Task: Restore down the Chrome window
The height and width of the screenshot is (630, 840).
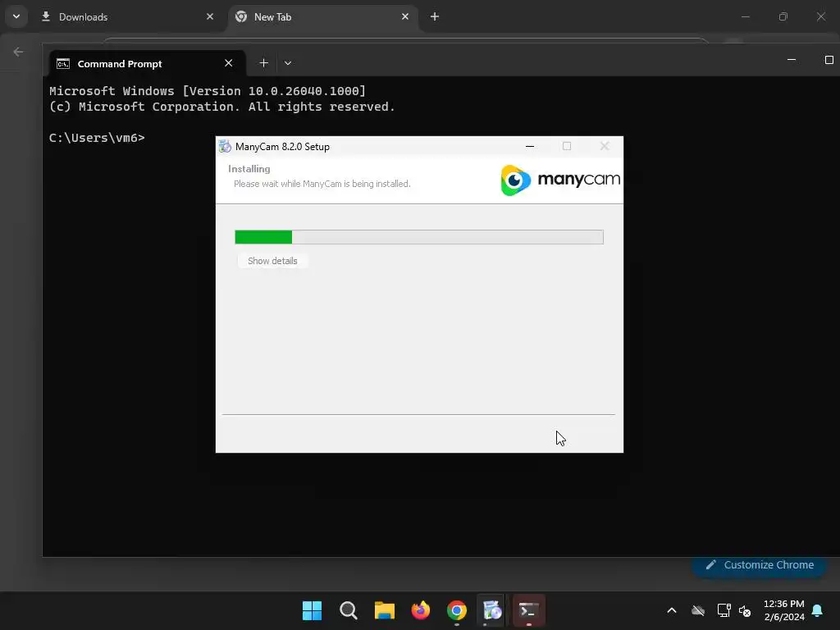Action: tap(783, 16)
